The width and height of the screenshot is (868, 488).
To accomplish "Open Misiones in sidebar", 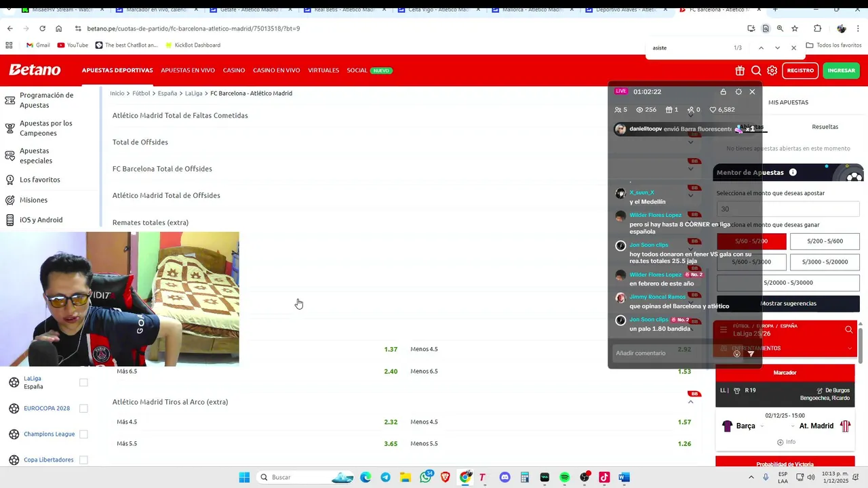I will pyautogui.click(x=33, y=200).
